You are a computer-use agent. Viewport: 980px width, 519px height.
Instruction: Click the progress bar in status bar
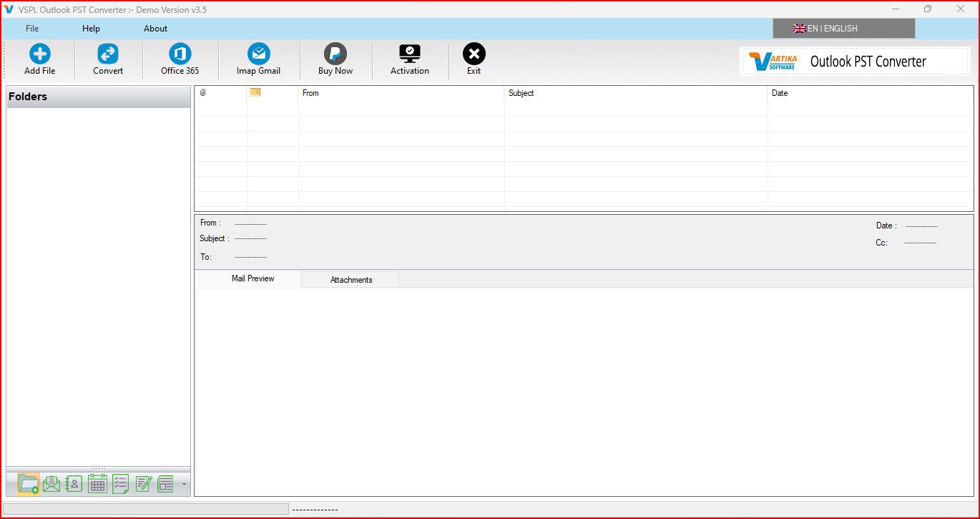click(146, 509)
